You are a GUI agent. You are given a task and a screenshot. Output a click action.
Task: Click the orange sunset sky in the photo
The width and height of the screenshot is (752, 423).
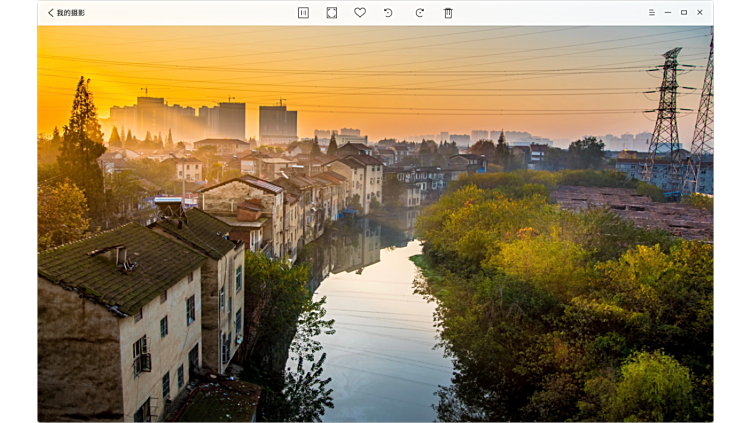tap(400, 70)
